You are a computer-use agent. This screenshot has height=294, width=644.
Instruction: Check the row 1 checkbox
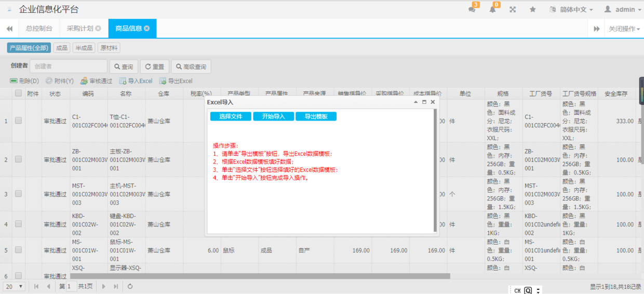click(x=18, y=121)
